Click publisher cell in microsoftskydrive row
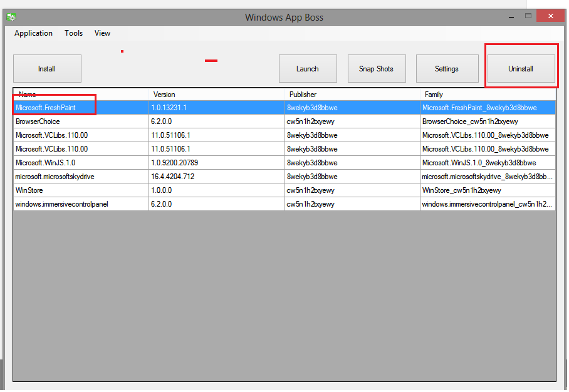569x392 pixels. point(352,177)
